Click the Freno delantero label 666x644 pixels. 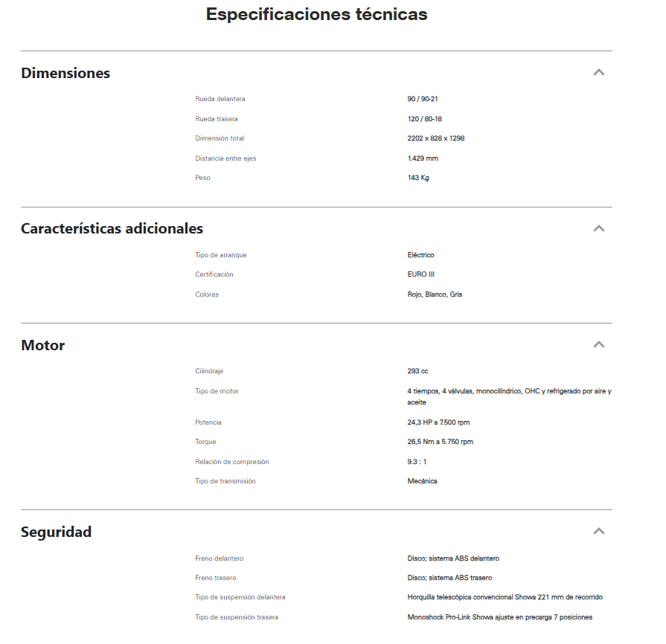coord(219,558)
